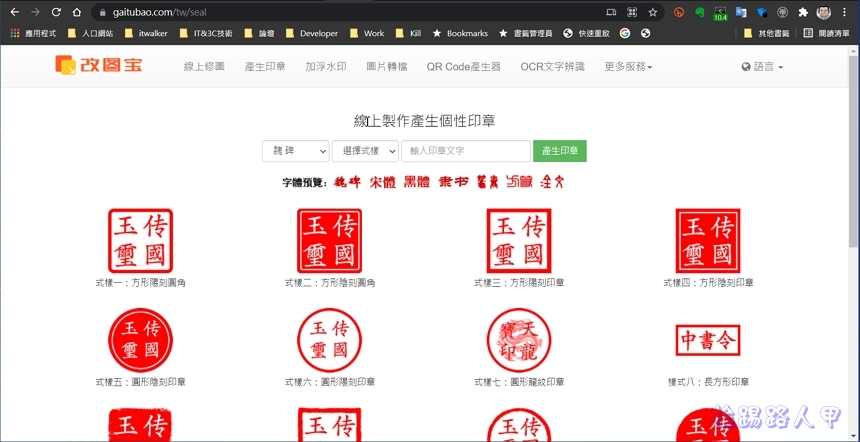Open the Google Translate extension icon

pyautogui.click(x=741, y=12)
